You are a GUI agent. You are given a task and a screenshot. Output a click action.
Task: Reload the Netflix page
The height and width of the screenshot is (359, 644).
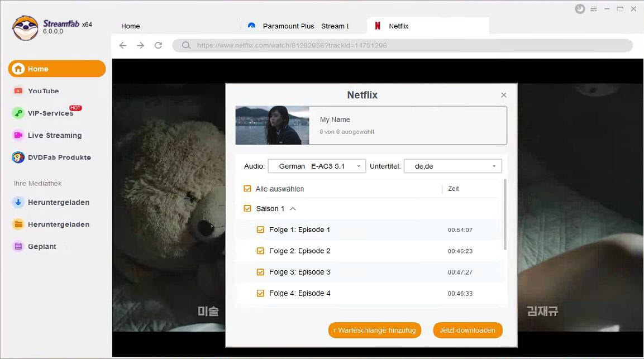click(158, 45)
